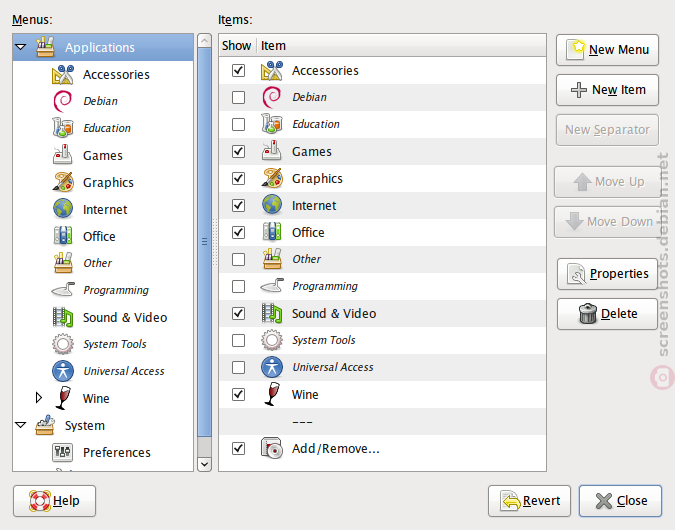Click the Sound & Video film icon in Menus tree
The image size is (675, 530).
[63, 317]
